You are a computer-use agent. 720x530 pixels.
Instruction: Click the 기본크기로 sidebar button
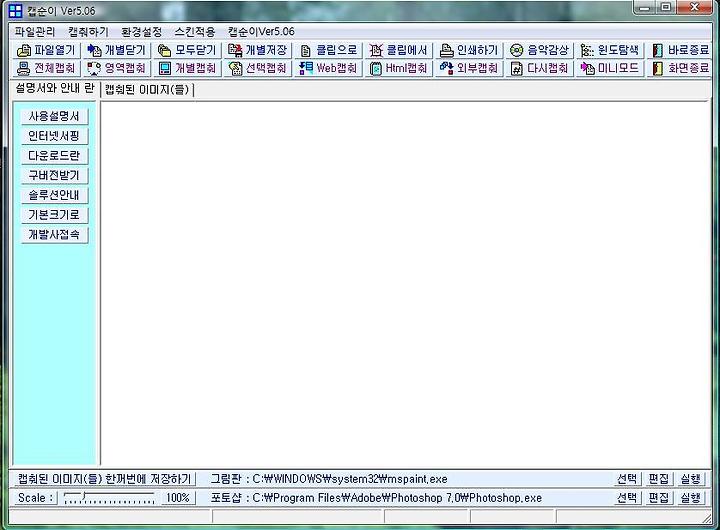click(x=54, y=215)
